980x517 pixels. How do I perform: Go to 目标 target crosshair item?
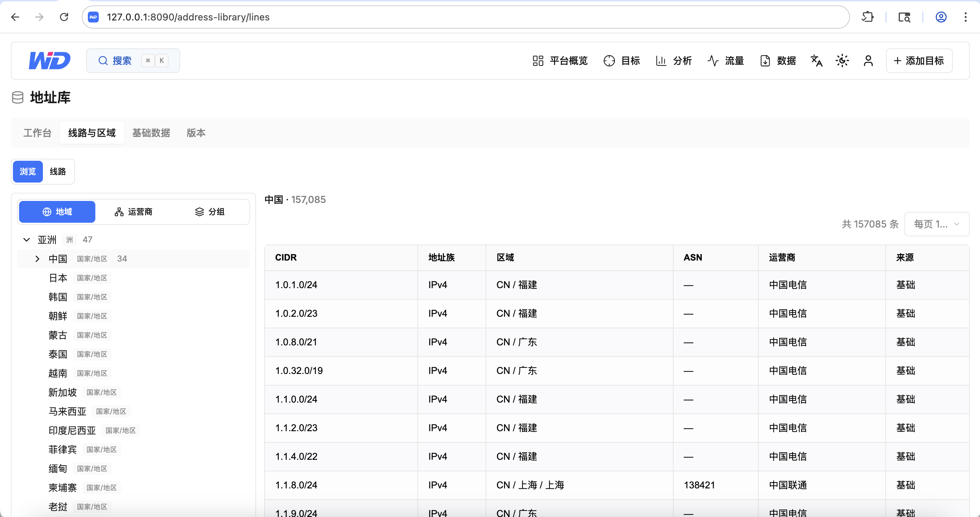pyautogui.click(x=622, y=61)
